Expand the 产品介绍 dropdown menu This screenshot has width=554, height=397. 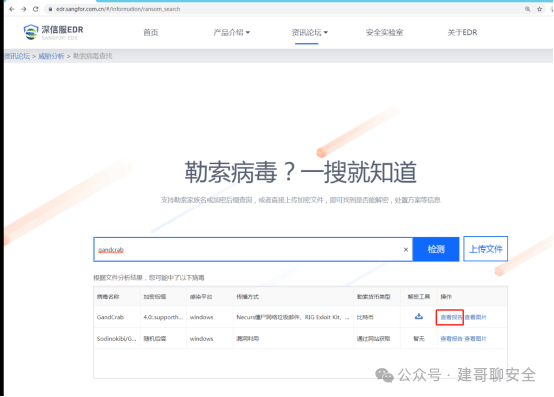click(x=231, y=32)
